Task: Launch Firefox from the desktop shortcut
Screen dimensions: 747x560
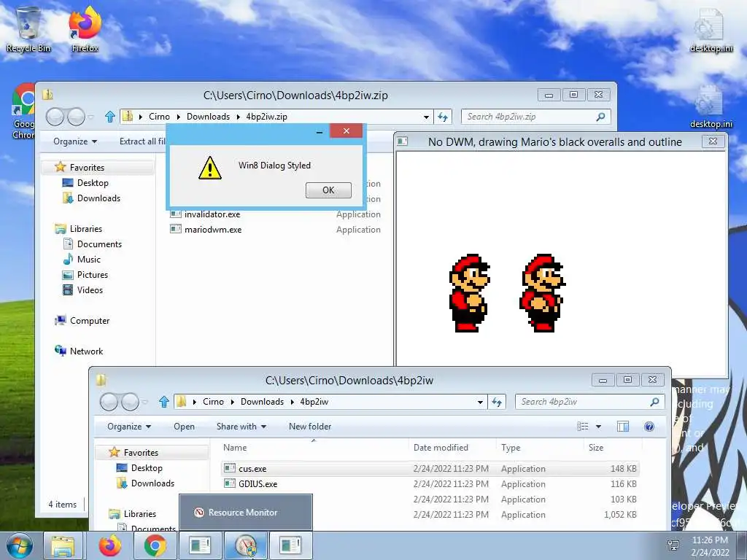Action: tap(85, 28)
